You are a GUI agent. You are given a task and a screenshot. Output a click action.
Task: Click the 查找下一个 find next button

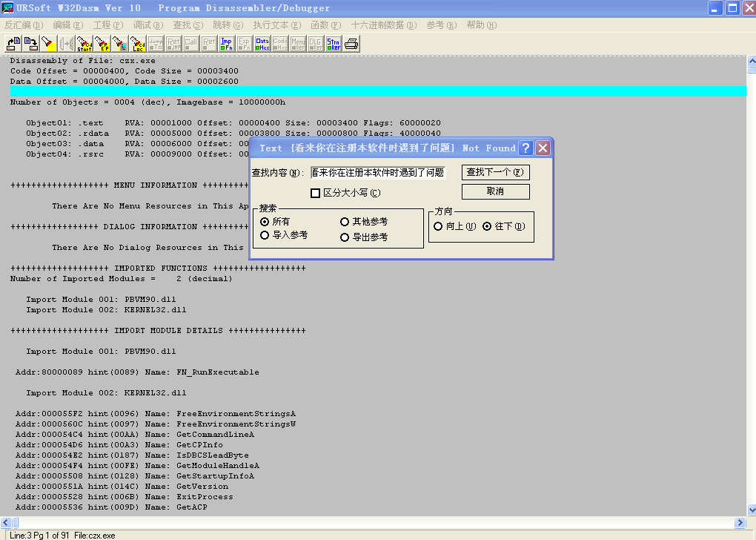point(496,172)
